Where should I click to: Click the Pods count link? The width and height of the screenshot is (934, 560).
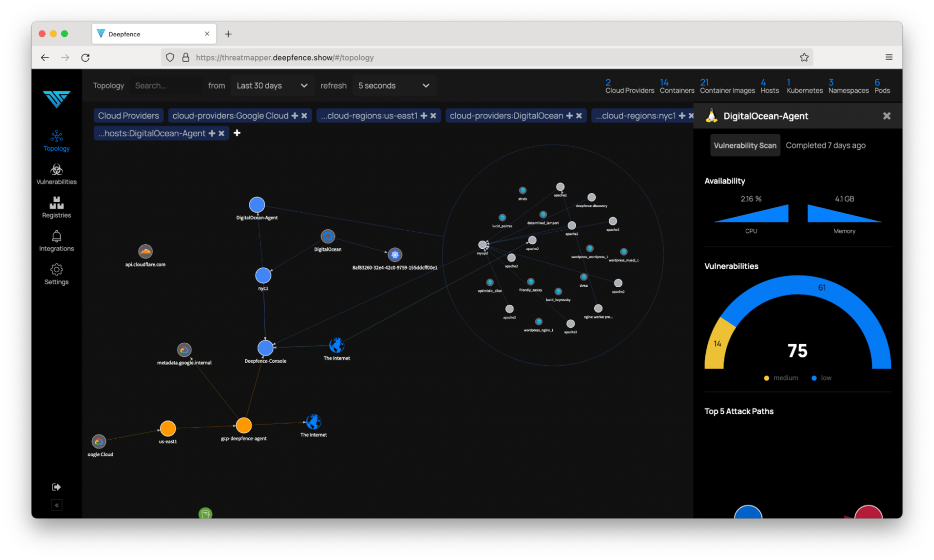(x=882, y=86)
